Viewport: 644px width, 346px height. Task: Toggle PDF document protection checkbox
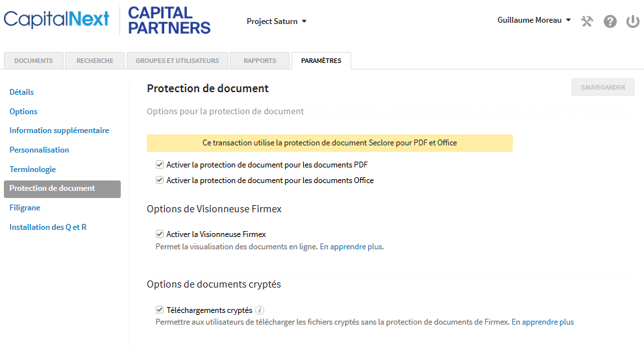pos(160,165)
